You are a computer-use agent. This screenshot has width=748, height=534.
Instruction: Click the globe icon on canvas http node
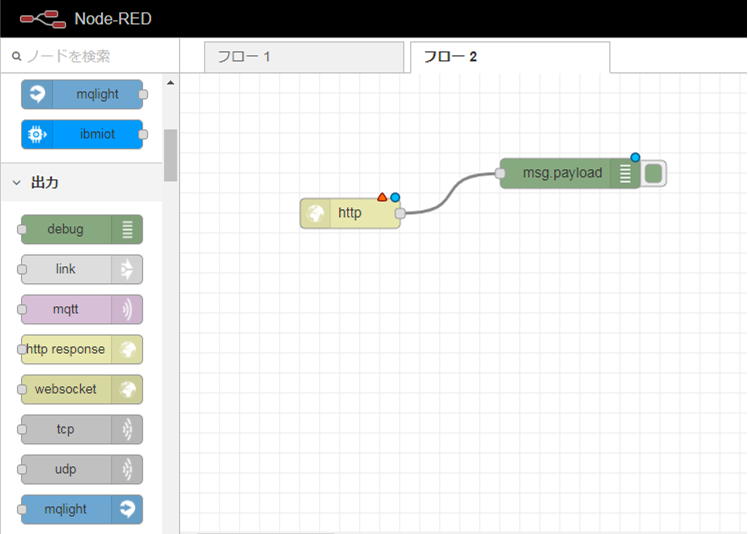click(x=315, y=213)
